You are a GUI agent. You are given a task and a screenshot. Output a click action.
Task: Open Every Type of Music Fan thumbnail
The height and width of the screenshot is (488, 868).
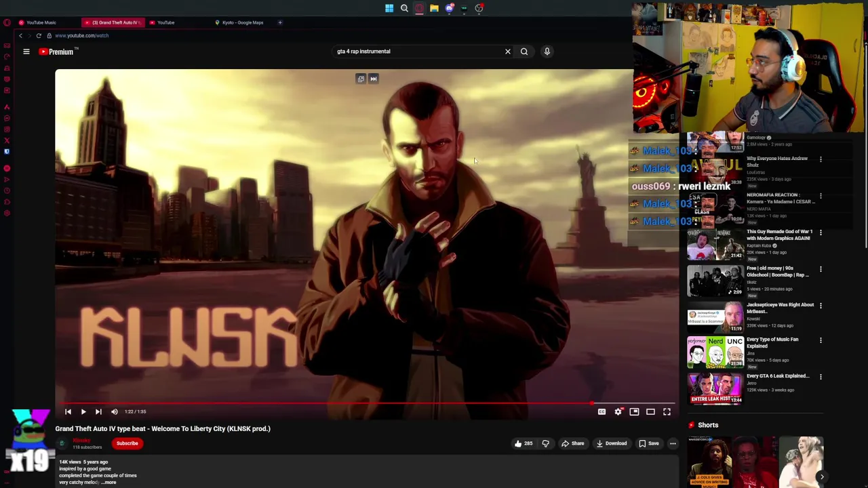click(715, 352)
